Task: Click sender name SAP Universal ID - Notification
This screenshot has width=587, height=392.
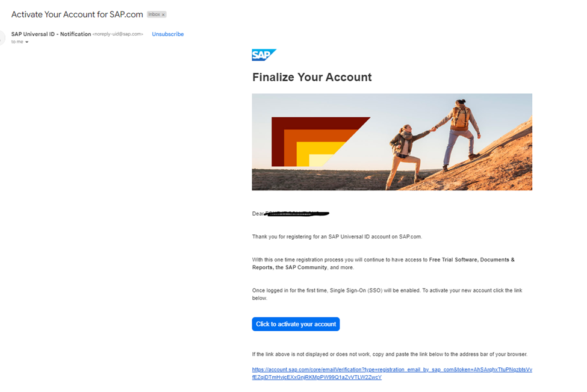Action: (x=51, y=34)
